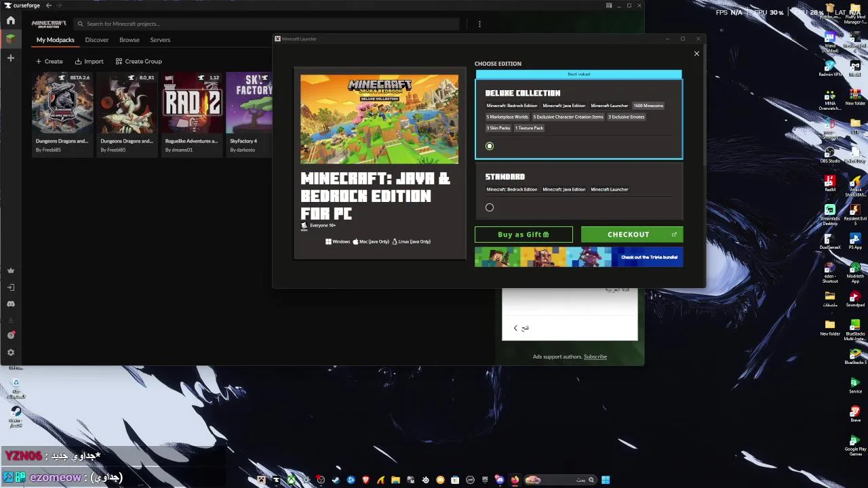Open the CurseForge home icon in sidebar
This screenshot has height=488, width=868.
(10, 20)
